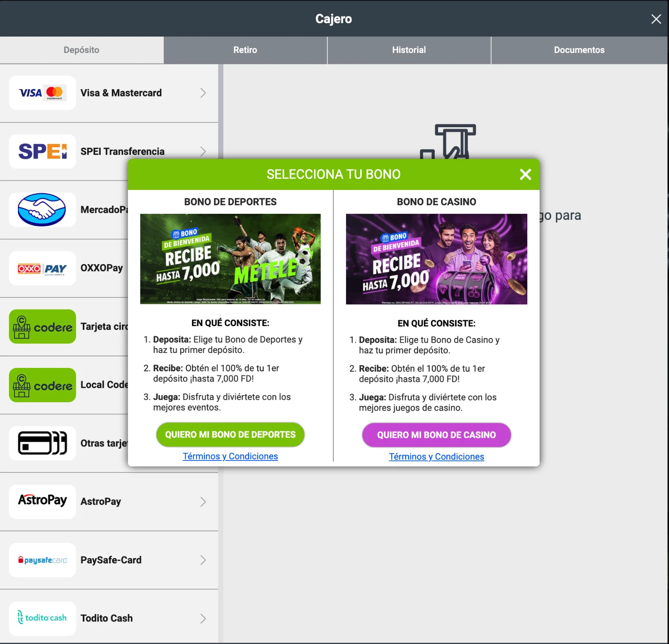Click the casino welcome bonus banner image
The width and height of the screenshot is (669, 644).
click(436, 259)
